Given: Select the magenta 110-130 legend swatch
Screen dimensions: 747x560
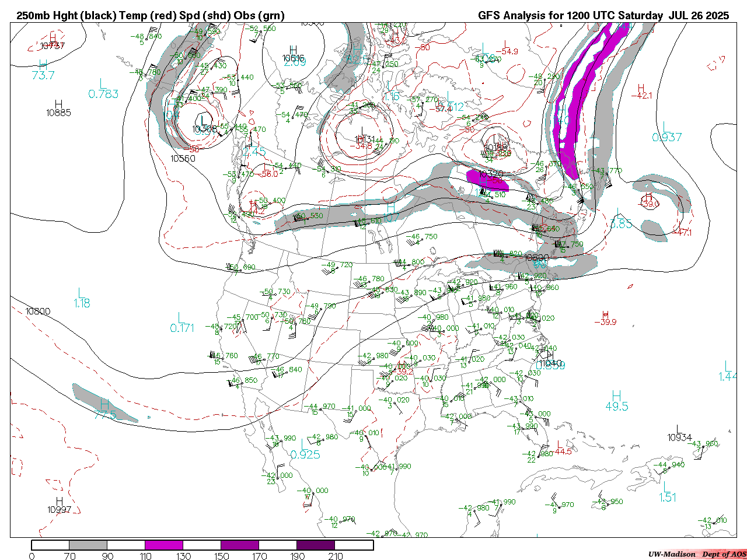Looking at the screenshot, I should click(164, 545).
